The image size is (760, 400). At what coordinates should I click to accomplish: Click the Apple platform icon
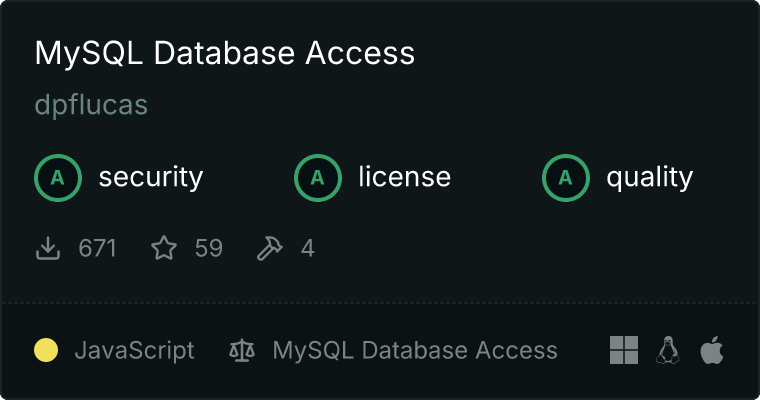(x=711, y=350)
